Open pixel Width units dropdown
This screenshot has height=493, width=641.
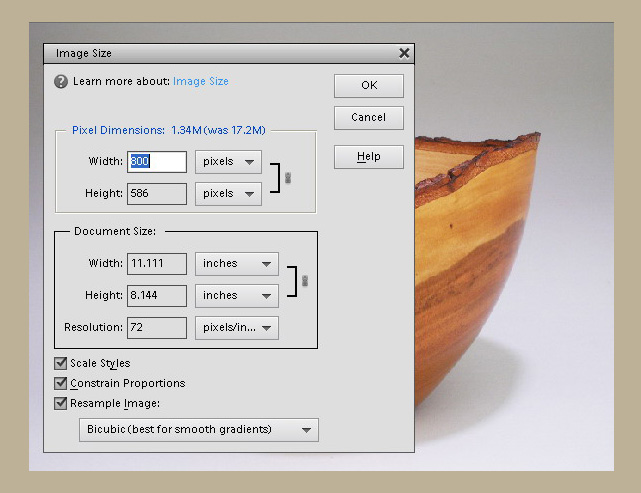point(228,161)
